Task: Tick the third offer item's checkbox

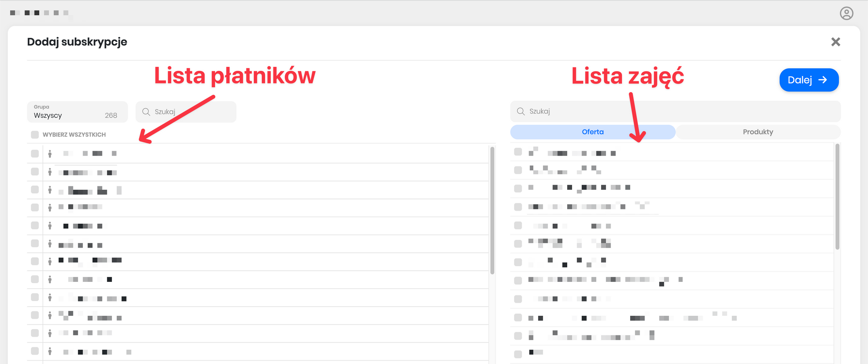Action: pyautogui.click(x=518, y=188)
